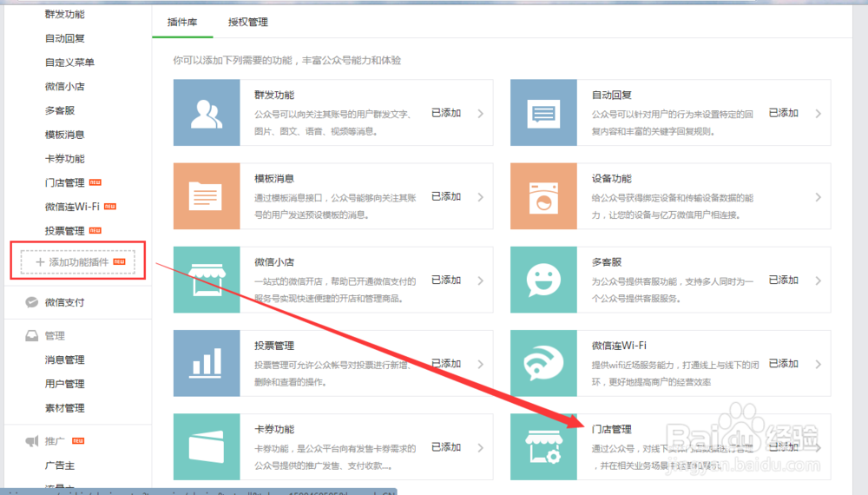Click the 多客服 card title text
This screenshot has width=868, height=495.
(x=607, y=262)
